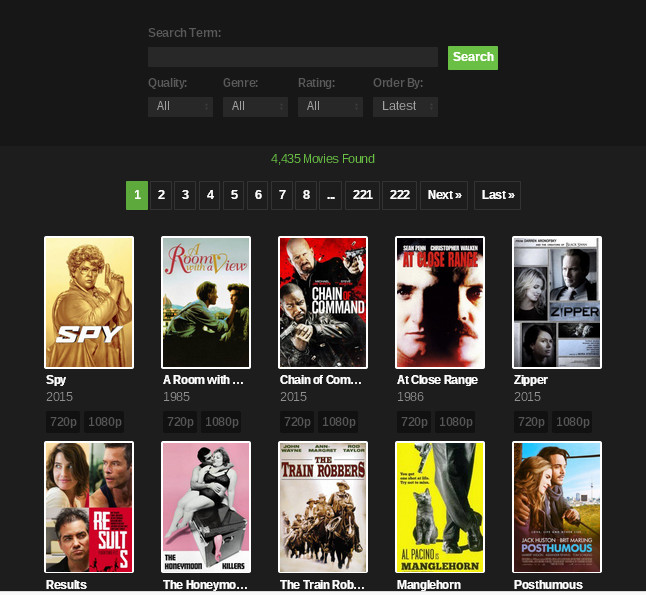Screen dimensions: 646x595
Task: Click the Manglehorn title link
Action: tap(429, 585)
